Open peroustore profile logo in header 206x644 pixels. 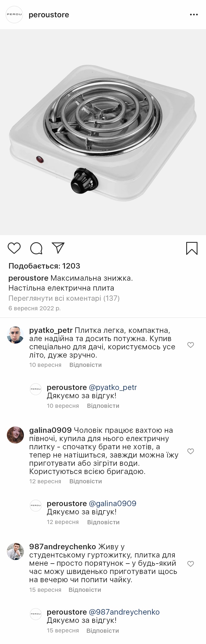[14, 15]
